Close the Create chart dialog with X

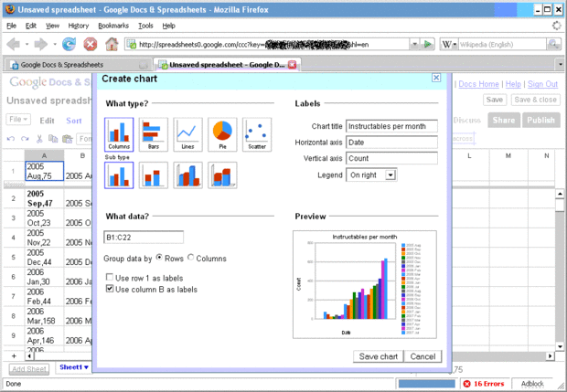(436, 78)
